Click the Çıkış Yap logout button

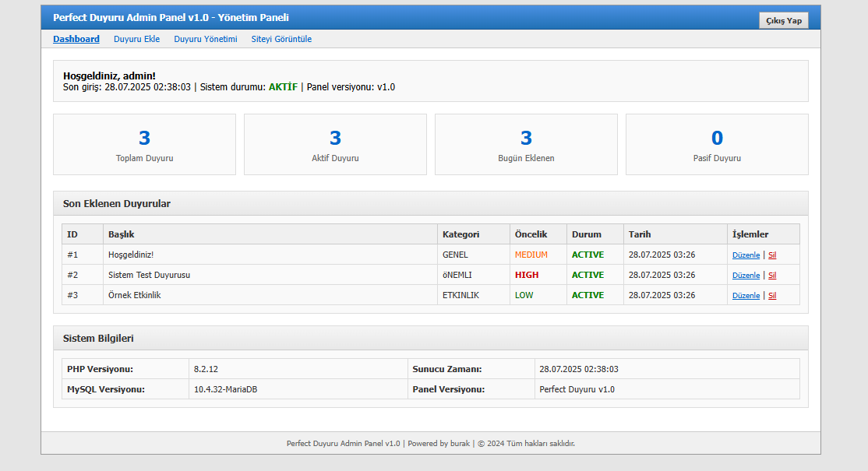tap(783, 20)
